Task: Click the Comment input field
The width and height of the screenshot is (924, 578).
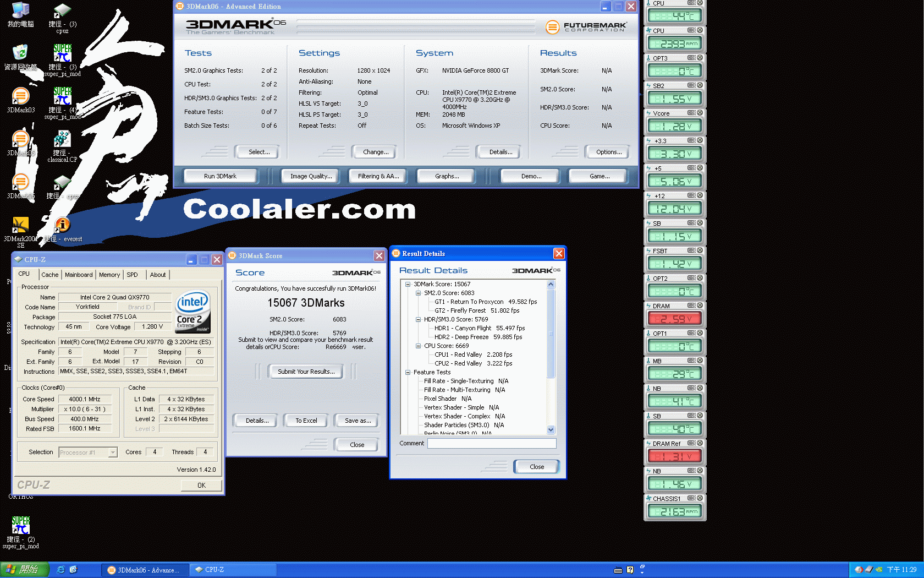Action: [492, 444]
